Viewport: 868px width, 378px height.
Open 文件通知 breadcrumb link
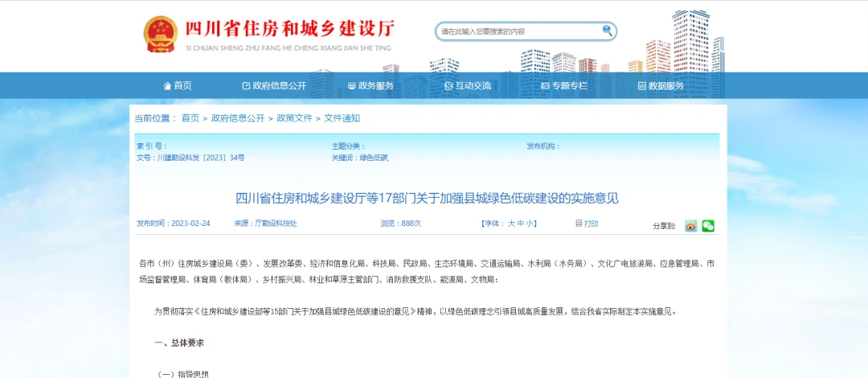click(x=342, y=118)
